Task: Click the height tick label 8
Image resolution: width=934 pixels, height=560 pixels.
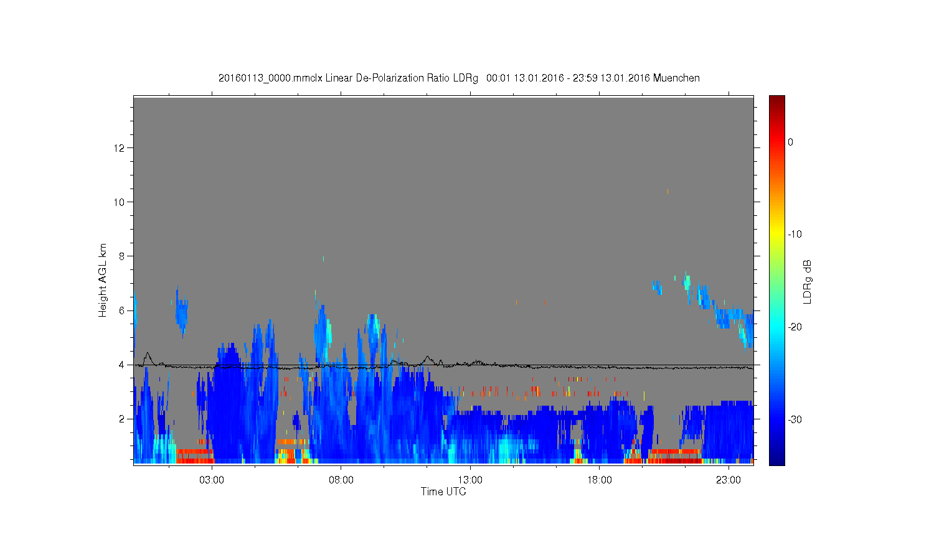Action: (122, 256)
